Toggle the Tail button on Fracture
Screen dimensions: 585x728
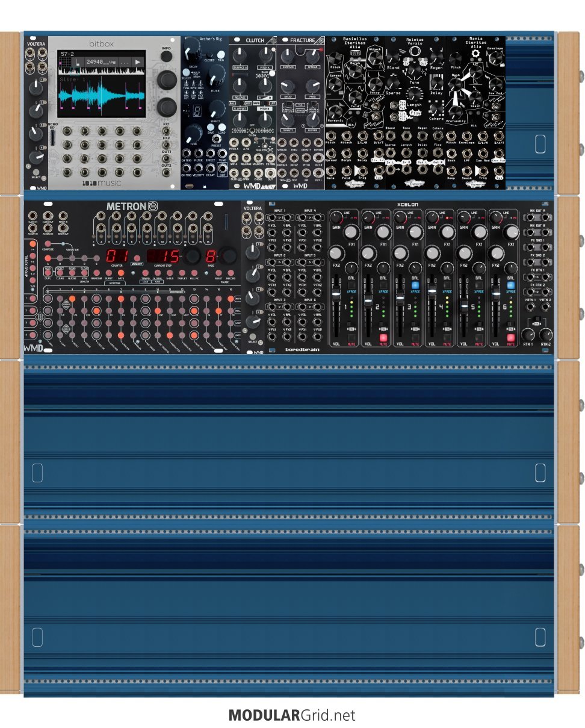pyautogui.click(x=300, y=105)
